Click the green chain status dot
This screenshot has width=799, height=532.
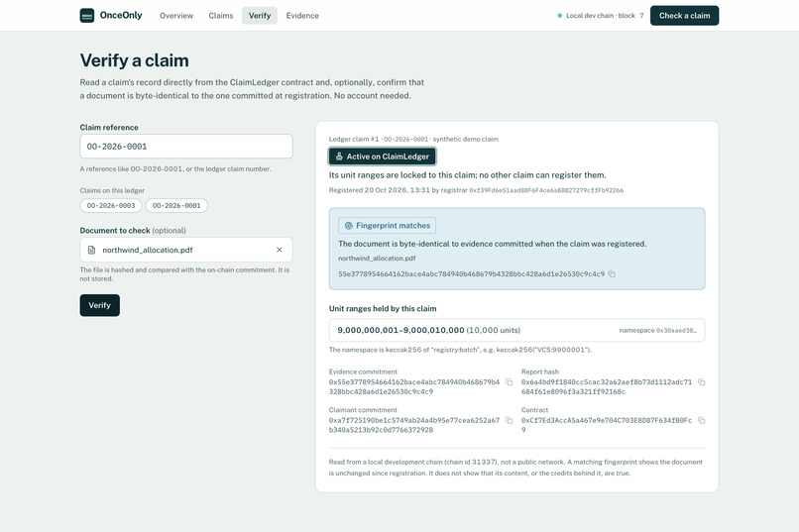(x=559, y=16)
